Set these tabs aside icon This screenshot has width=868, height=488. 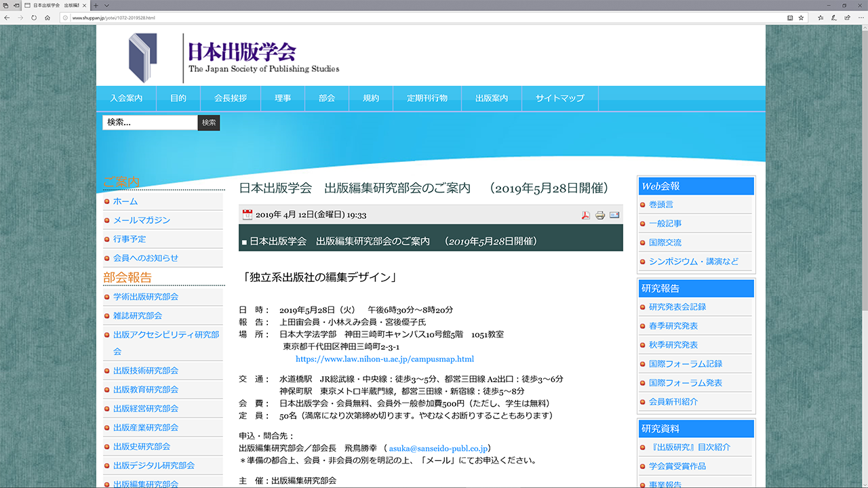16,5
